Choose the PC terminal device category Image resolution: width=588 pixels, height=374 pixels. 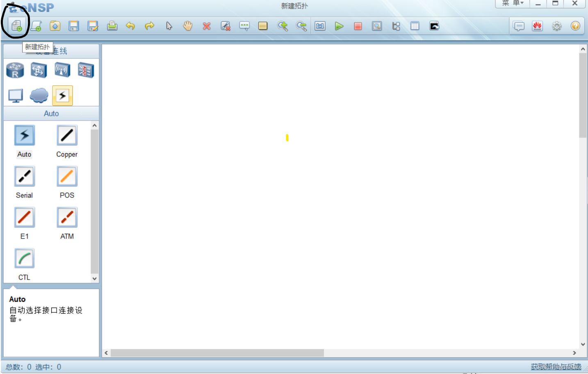click(16, 96)
